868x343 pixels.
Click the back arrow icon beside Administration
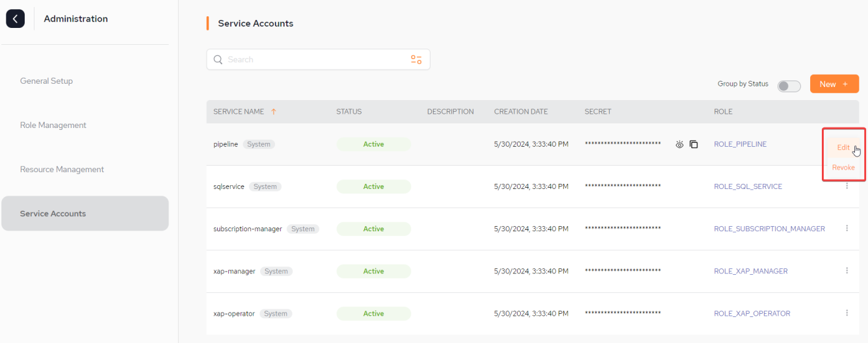point(16,19)
